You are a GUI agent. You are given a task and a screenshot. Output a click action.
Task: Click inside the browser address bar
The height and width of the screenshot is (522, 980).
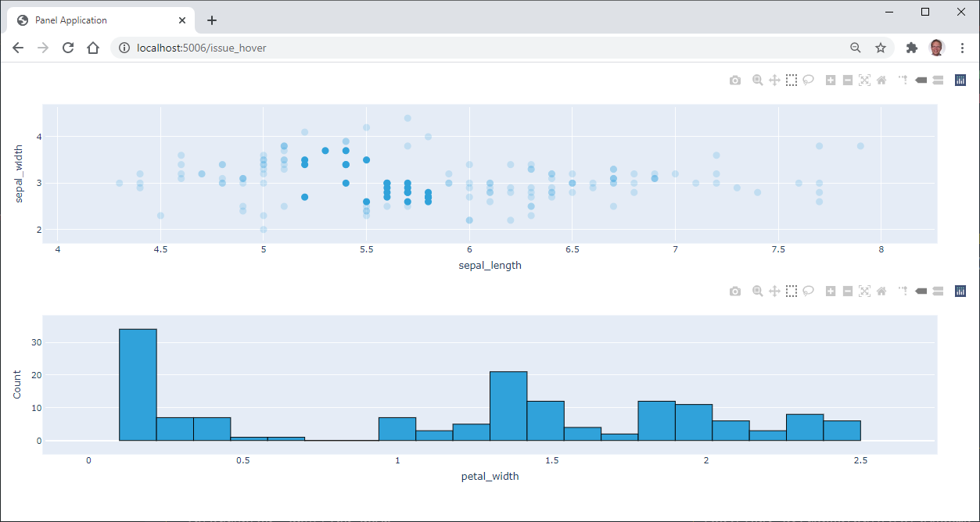coord(313,48)
